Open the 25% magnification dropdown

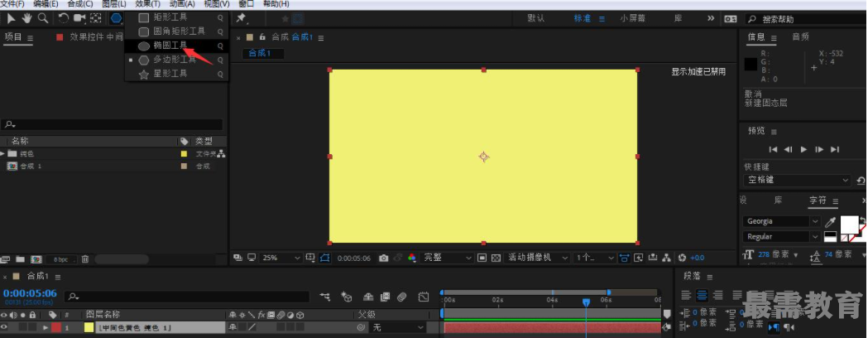281,258
